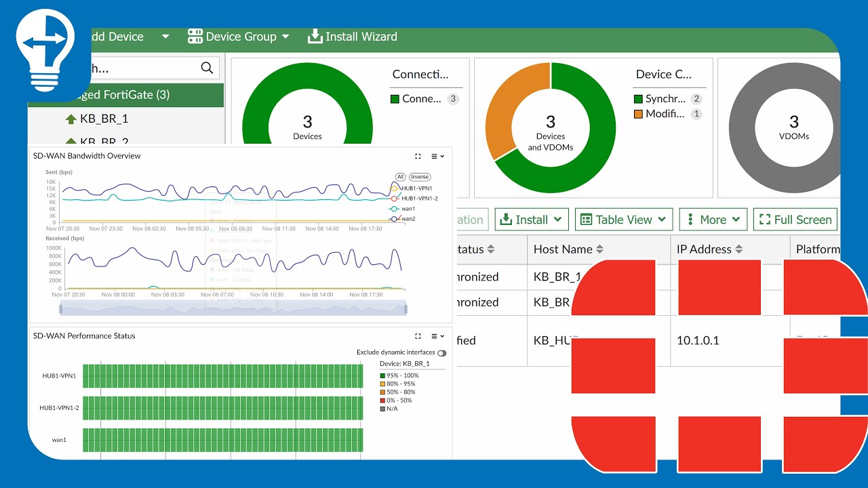Click green Connected legend swatch
This screenshot has height=488, width=868.
pyautogui.click(x=395, y=99)
